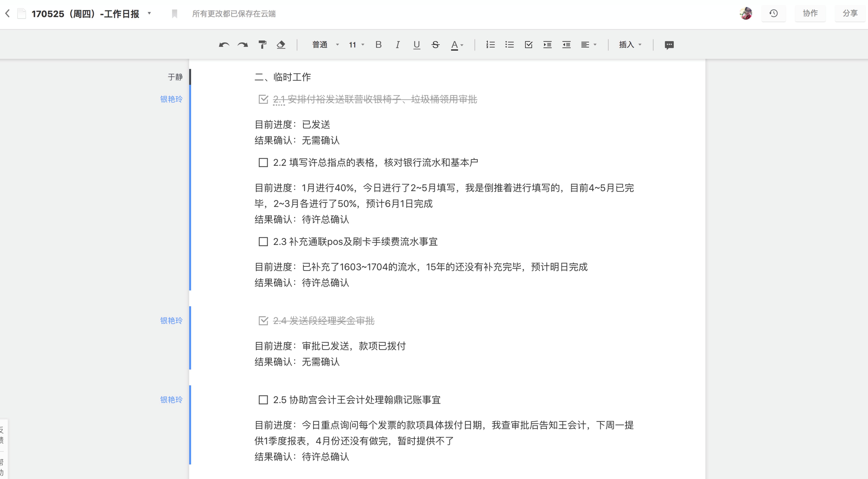
Task: Click author 银艳玲 beside task 2.5
Action: [171, 400]
